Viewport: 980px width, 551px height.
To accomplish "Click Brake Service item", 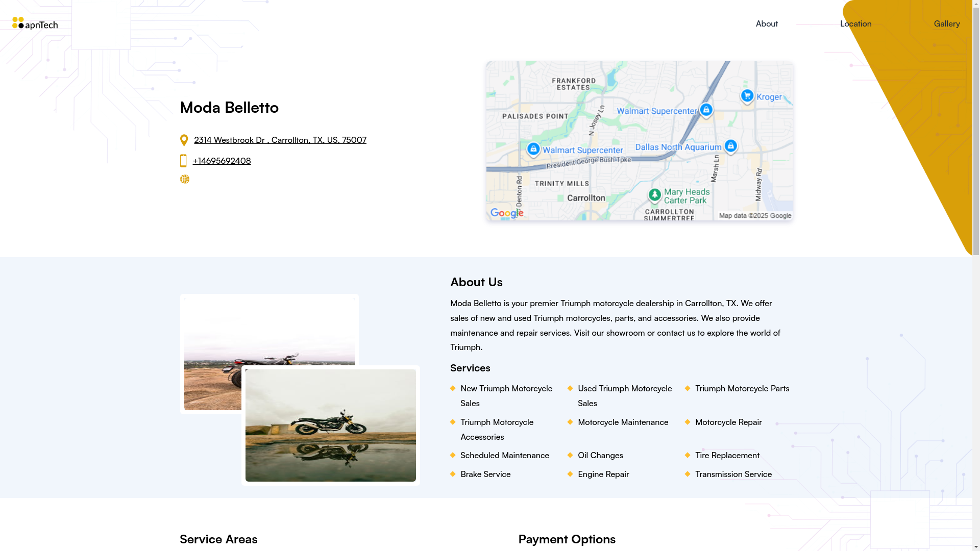I will (x=485, y=474).
